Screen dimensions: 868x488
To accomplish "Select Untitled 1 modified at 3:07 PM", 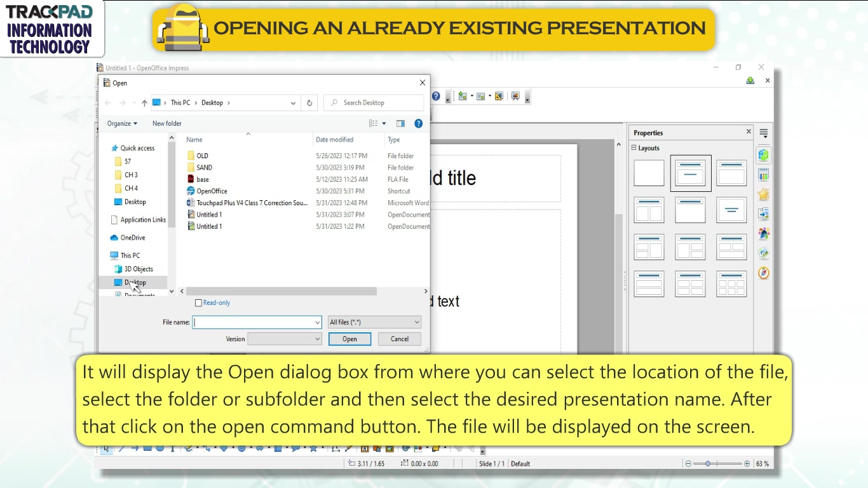I will (x=209, y=215).
